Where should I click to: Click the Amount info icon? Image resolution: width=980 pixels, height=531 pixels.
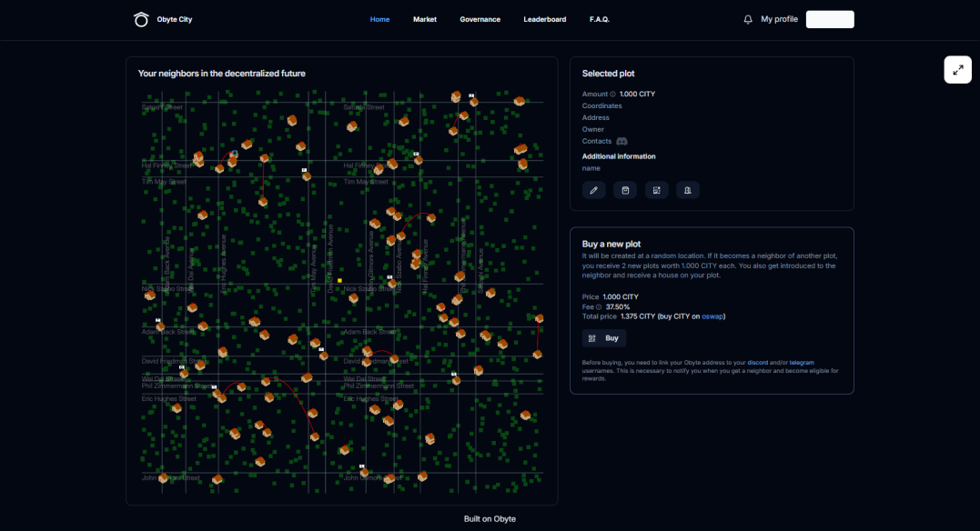[x=612, y=95]
